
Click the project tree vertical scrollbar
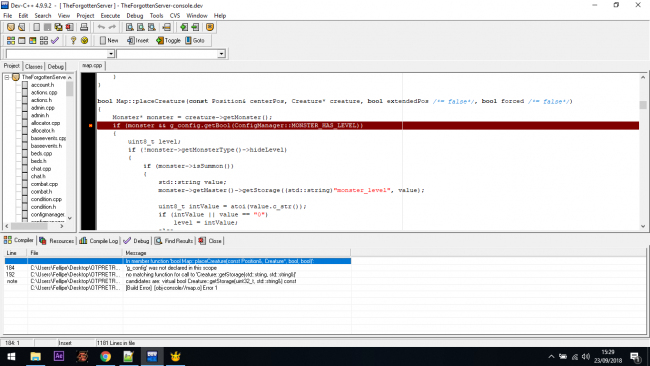click(x=70, y=149)
